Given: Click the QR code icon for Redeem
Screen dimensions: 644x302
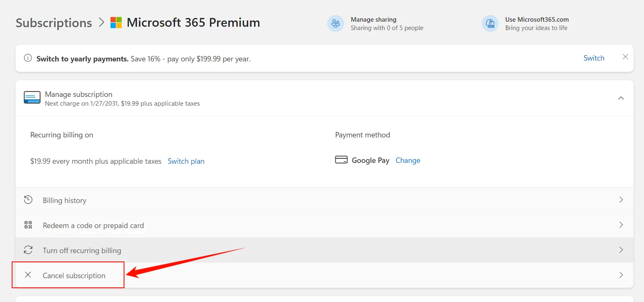Looking at the screenshot, I should 28,225.
